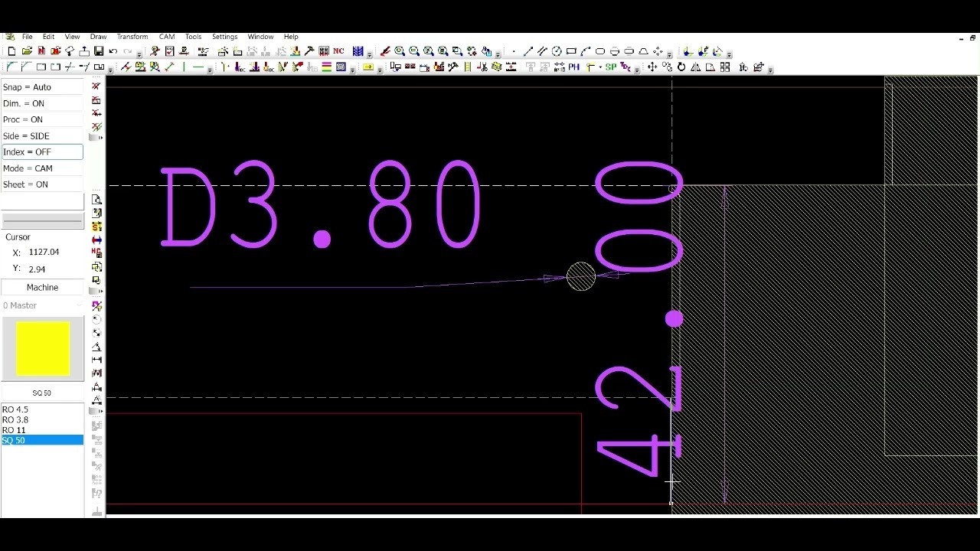The height and width of the screenshot is (551, 980).
Task: Select the Rotate transform tool
Action: pos(681,67)
